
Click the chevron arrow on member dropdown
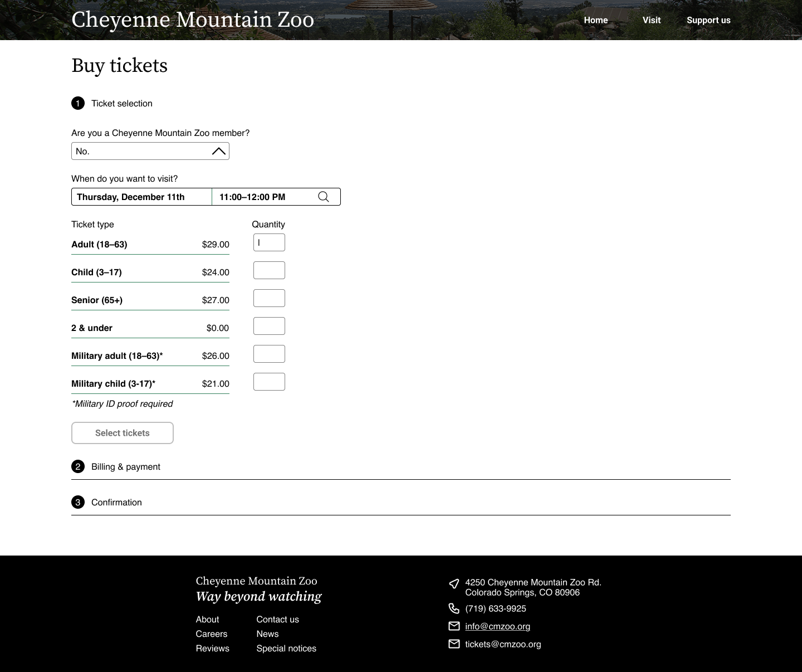click(x=219, y=151)
